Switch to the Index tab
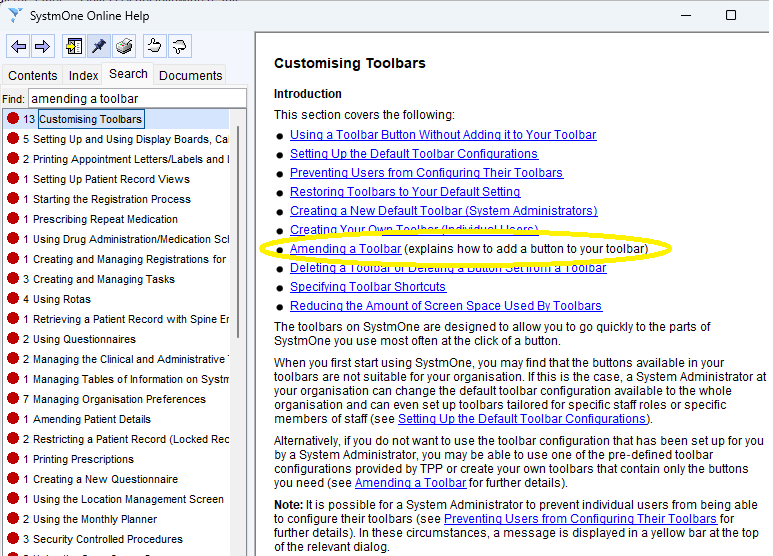This screenshot has height=556, width=773. click(83, 75)
